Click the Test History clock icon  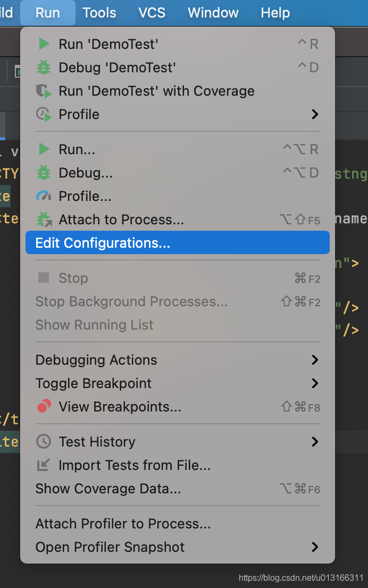click(44, 442)
